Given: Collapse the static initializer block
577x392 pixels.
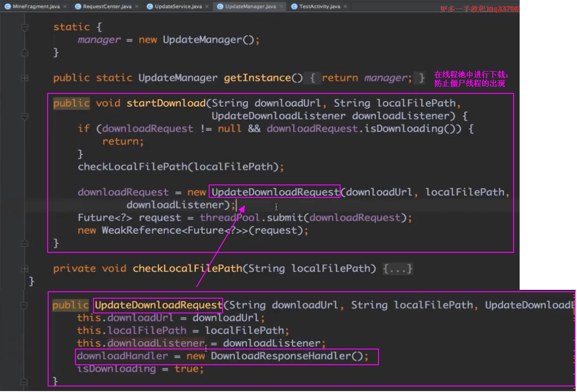Looking at the screenshot, I should 25,27.
